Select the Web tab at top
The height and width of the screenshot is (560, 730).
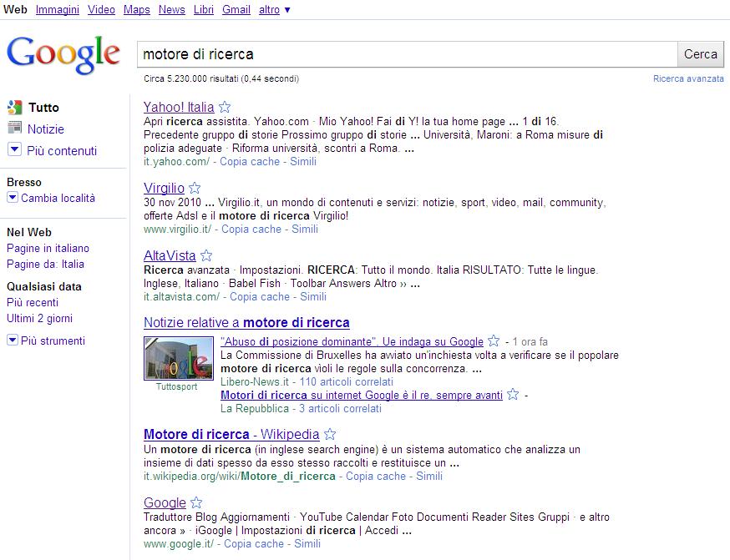(15, 9)
